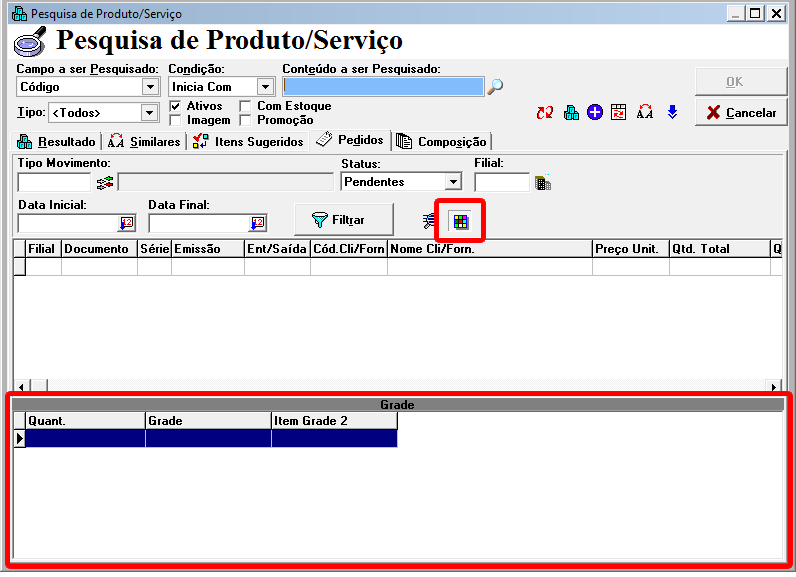The height and width of the screenshot is (577, 796).
Task: Open the Composição tab
Action: (x=442, y=142)
